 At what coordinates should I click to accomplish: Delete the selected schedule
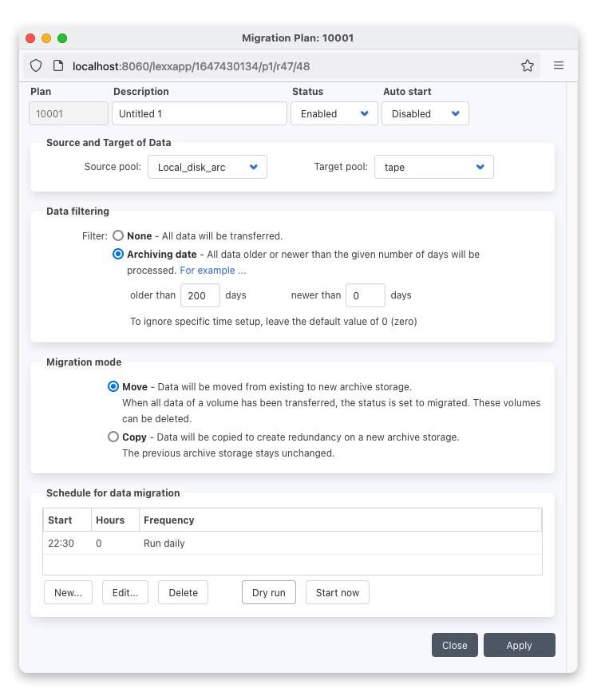(x=183, y=592)
